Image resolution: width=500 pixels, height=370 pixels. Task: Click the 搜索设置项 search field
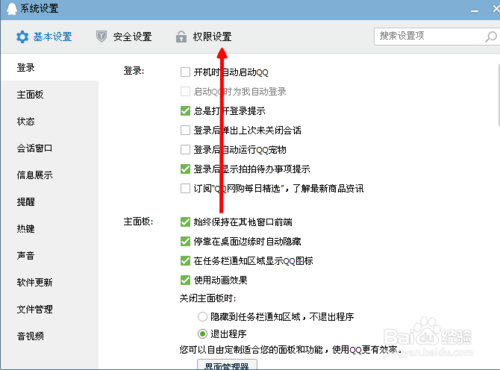(437, 36)
